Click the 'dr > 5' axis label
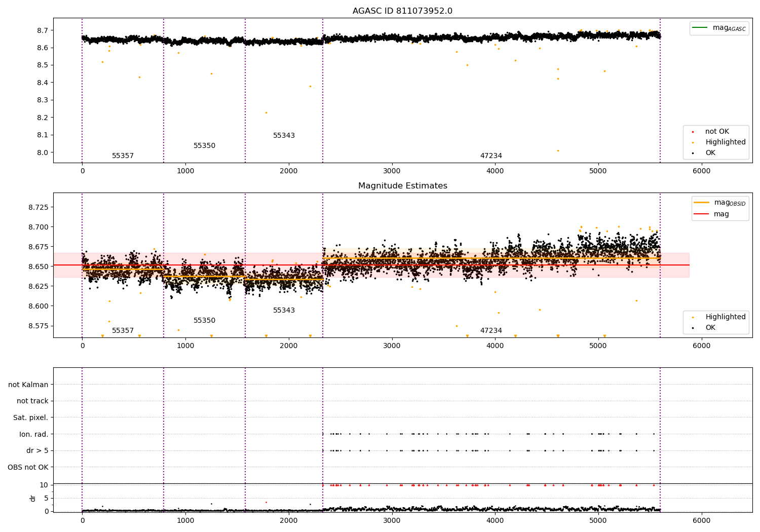The width and height of the screenshot is (760, 532). 37,450
